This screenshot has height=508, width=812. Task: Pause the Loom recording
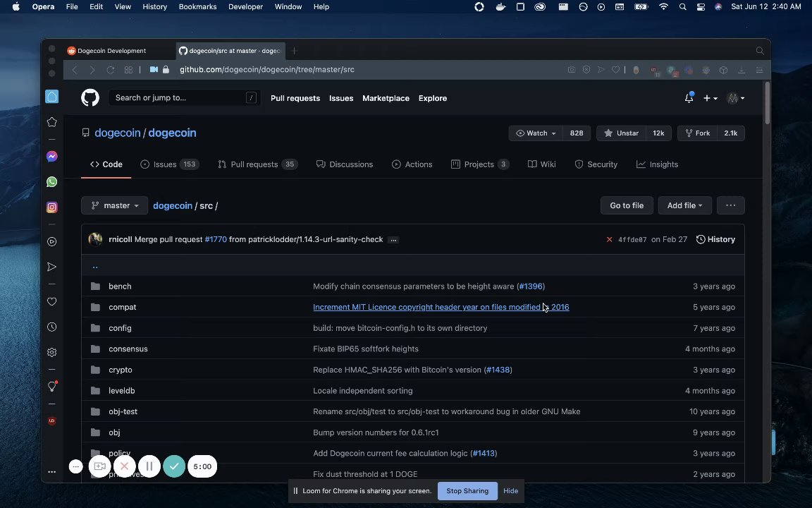pyautogui.click(x=149, y=466)
